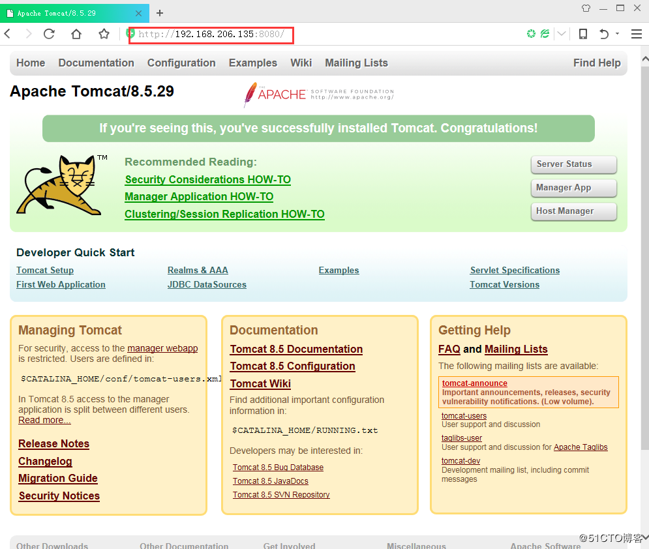
Task: Open Mailing Lists link in Getting Help
Action: (516, 349)
